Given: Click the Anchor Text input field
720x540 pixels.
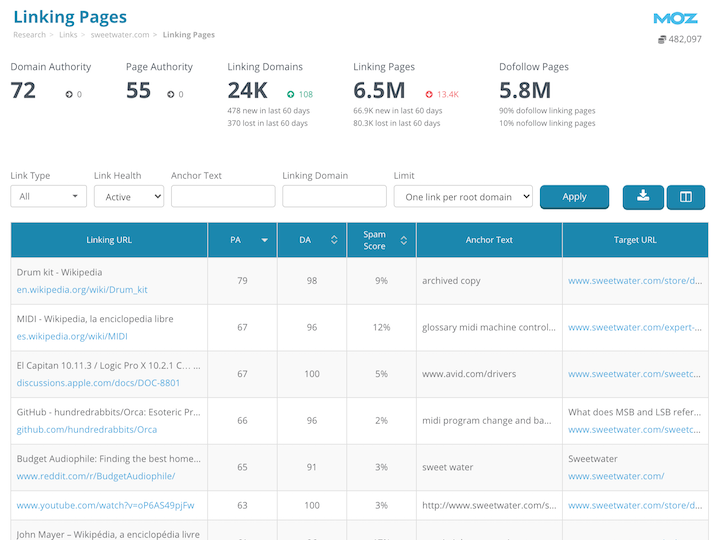Looking at the screenshot, I should pos(223,197).
